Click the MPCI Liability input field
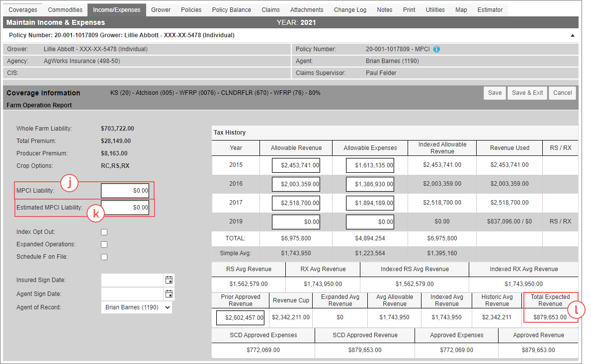Screen dimensions: 591x364 (125, 191)
